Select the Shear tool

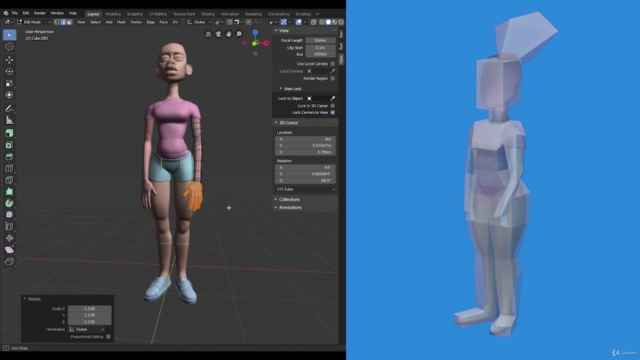pyautogui.click(x=9, y=250)
